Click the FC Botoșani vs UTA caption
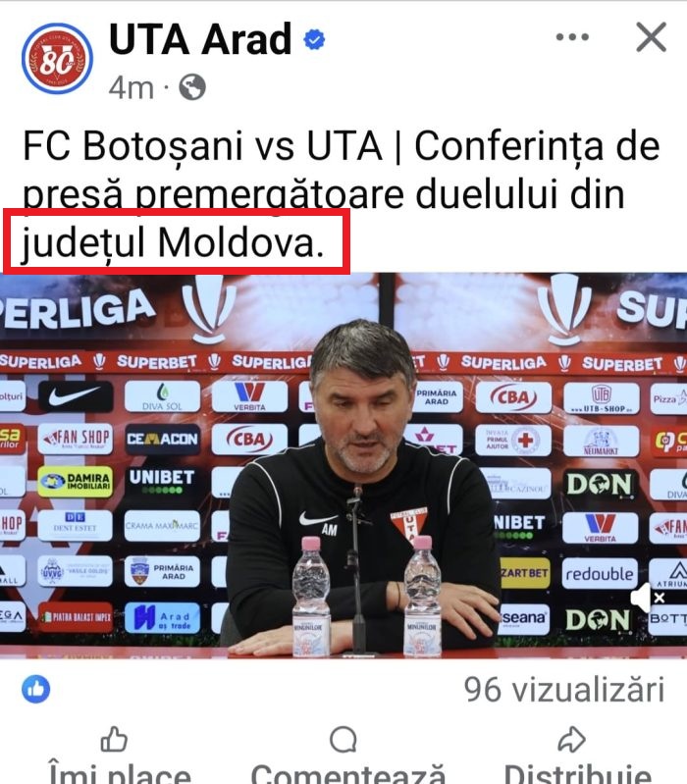This screenshot has width=687, height=784. click(341, 193)
